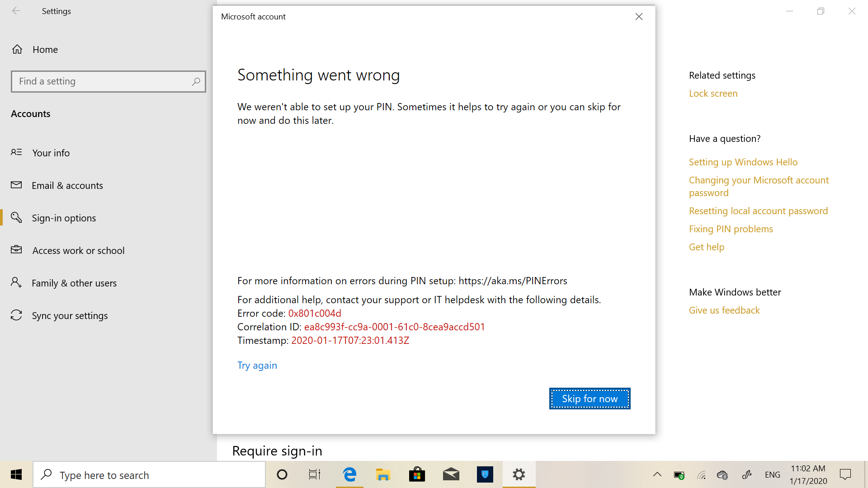
Task: Click the Windows Ink pen tray icon
Action: (747, 474)
